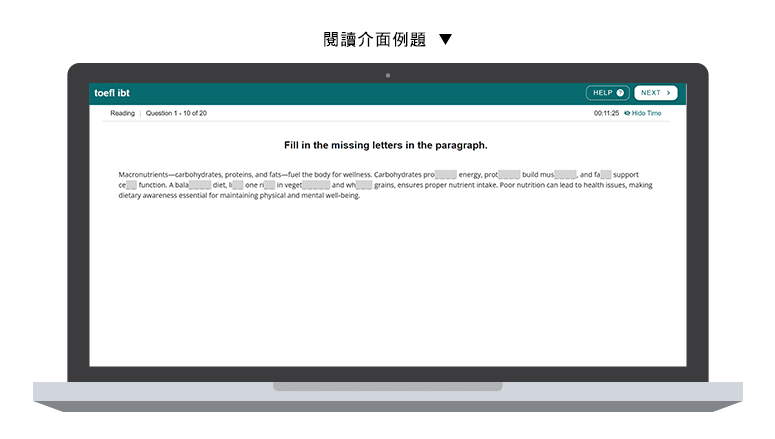Screen dimensions: 775x439
Task: Click the 閱讀介面例題 heading text
Action: [x=375, y=40]
